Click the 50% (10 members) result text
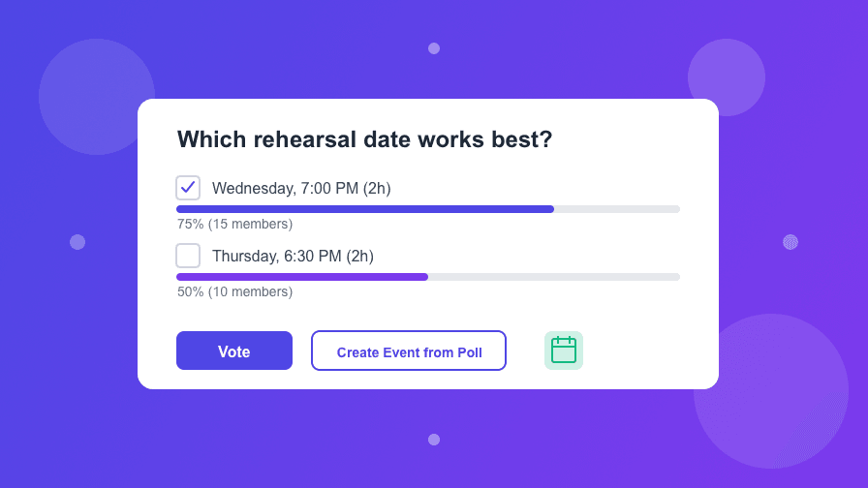The height and width of the screenshot is (488, 868). [x=234, y=291]
